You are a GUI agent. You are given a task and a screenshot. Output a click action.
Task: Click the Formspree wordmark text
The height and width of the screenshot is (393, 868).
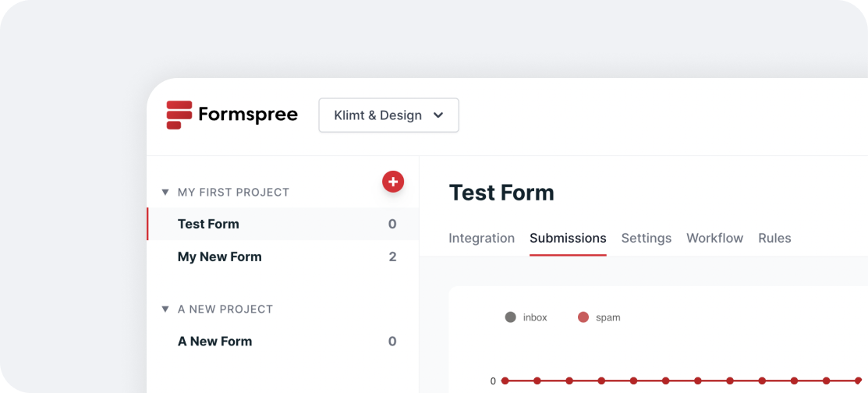point(247,115)
